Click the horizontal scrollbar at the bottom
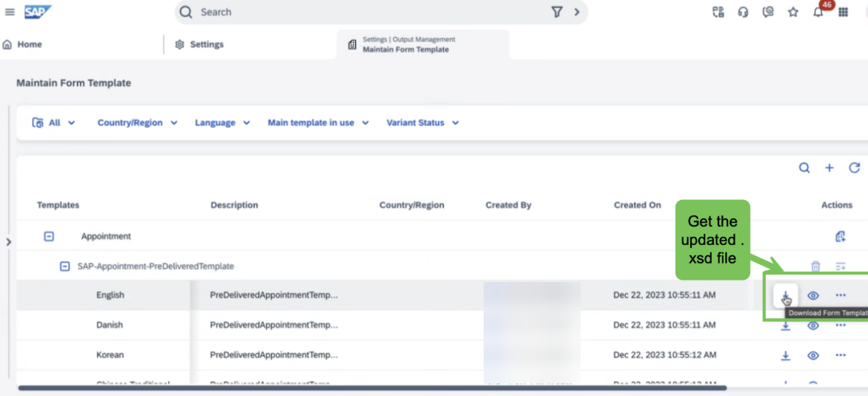 coord(373,389)
